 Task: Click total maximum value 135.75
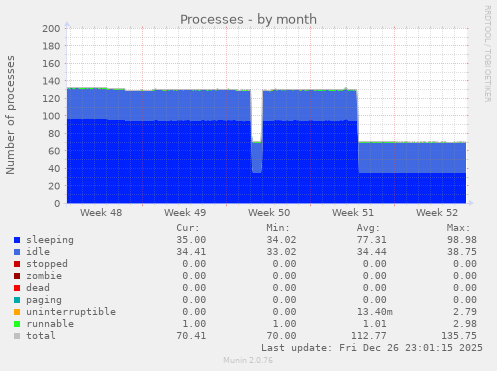[x=459, y=336]
